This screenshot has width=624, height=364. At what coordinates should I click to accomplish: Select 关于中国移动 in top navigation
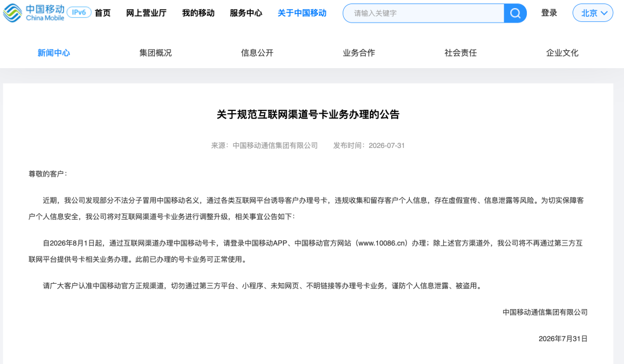pyautogui.click(x=302, y=13)
